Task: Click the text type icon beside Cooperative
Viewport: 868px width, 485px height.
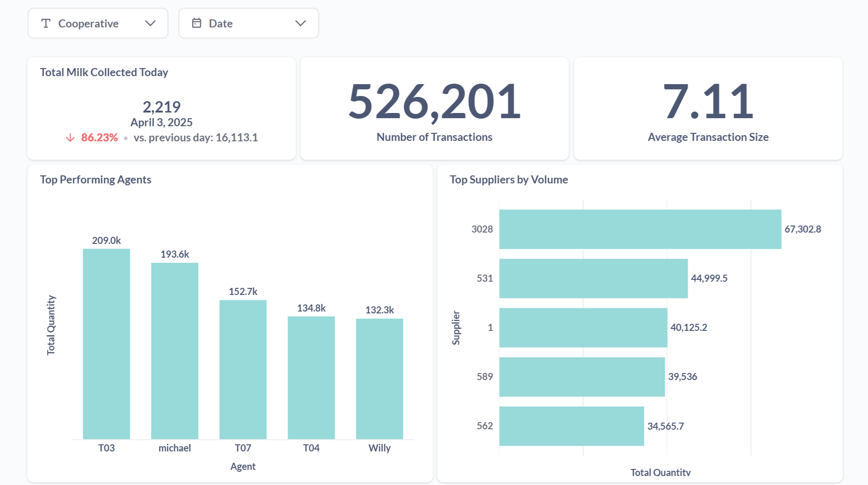Action: point(46,23)
